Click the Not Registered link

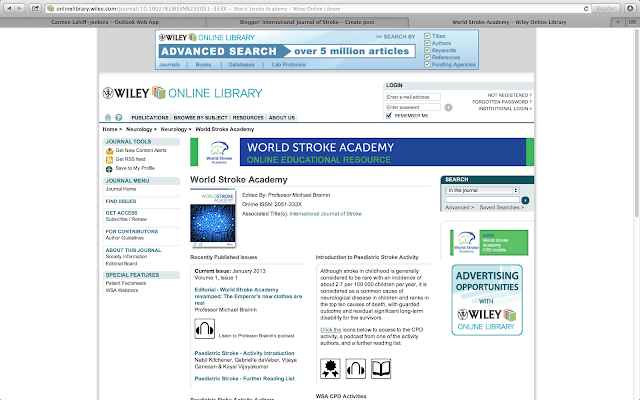tap(509, 95)
